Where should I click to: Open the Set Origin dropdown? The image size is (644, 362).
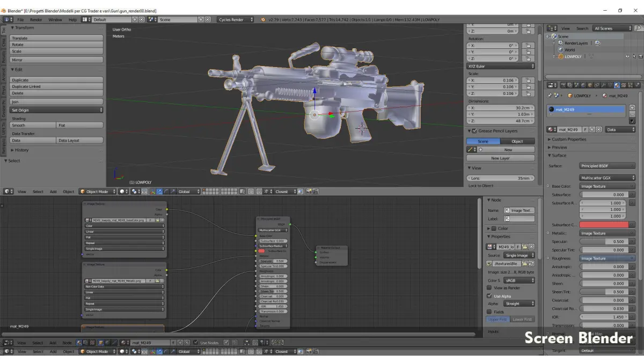click(56, 110)
